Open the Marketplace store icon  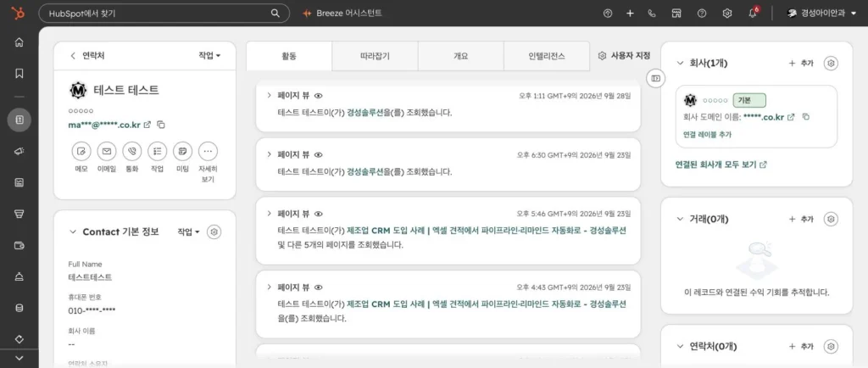tap(676, 14)
